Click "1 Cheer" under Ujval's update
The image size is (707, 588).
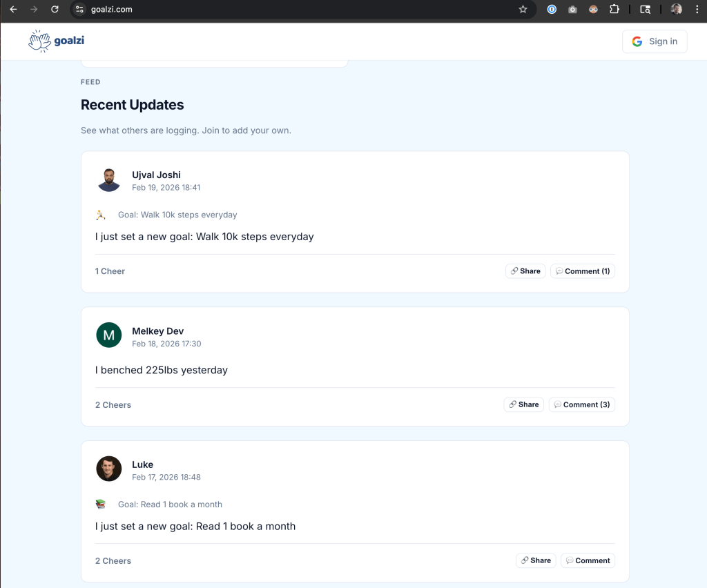(110, 271)
